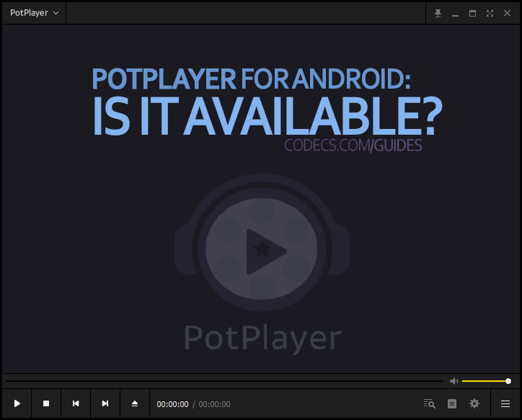Start playback with the Play button
This screenshot has width=522, height=420.
coord(17,403)
